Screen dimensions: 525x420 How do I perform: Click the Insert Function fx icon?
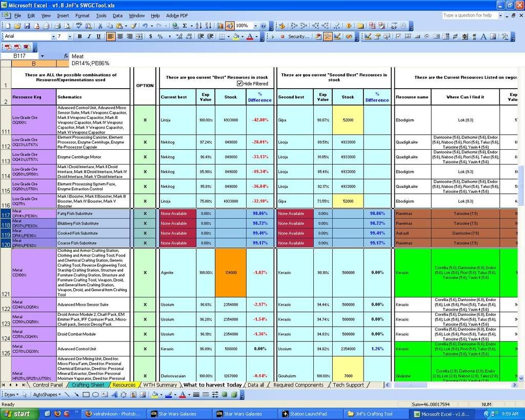click(66, 56)
